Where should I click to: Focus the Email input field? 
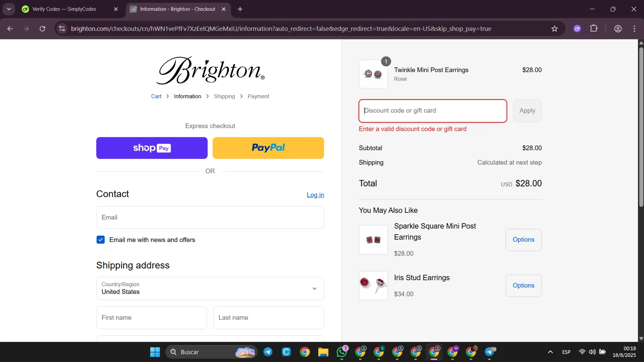click(x=210, y=217)
